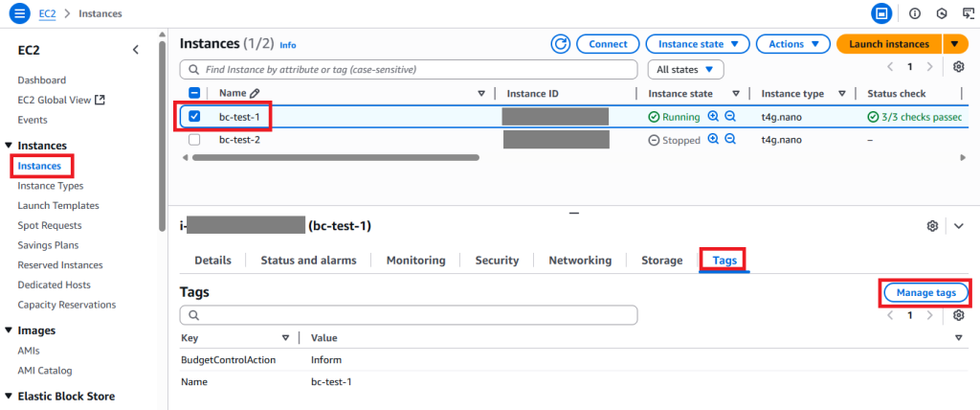Viewport: 980px width, 410px height.
Task: Check the bc-test-2 instance checkbox
Action: point(194,140)
